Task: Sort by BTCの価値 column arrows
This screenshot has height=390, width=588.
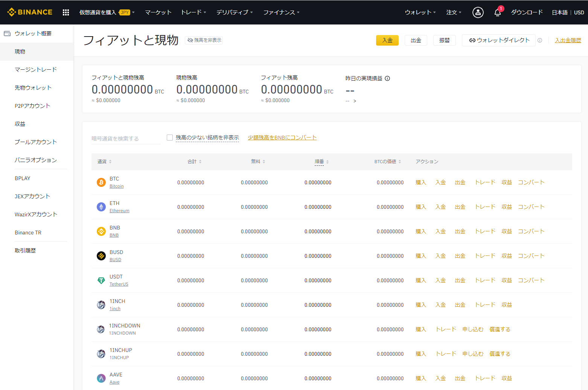Action: [x=400, y=162]
